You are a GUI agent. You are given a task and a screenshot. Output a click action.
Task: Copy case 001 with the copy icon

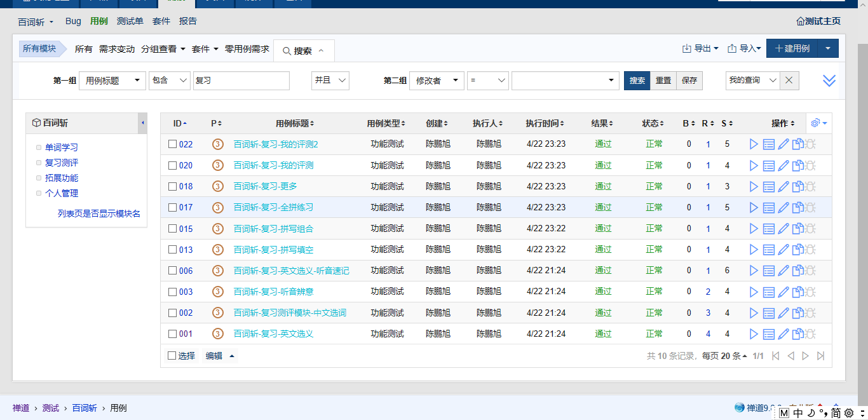[797, 334]
